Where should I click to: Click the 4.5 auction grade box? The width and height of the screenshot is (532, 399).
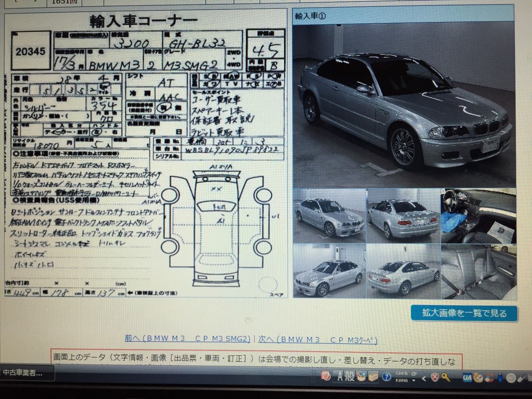pos(266,50)
